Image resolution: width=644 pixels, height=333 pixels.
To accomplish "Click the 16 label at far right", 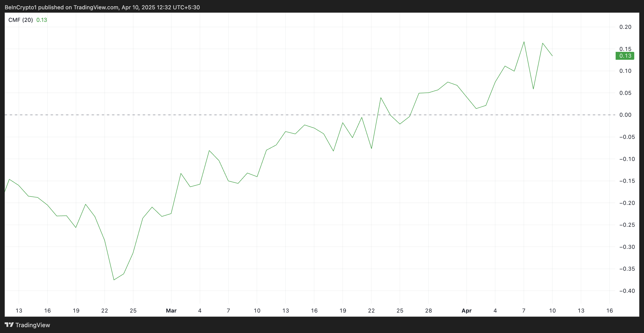I will pyautogui.click(x=610, y=310).
